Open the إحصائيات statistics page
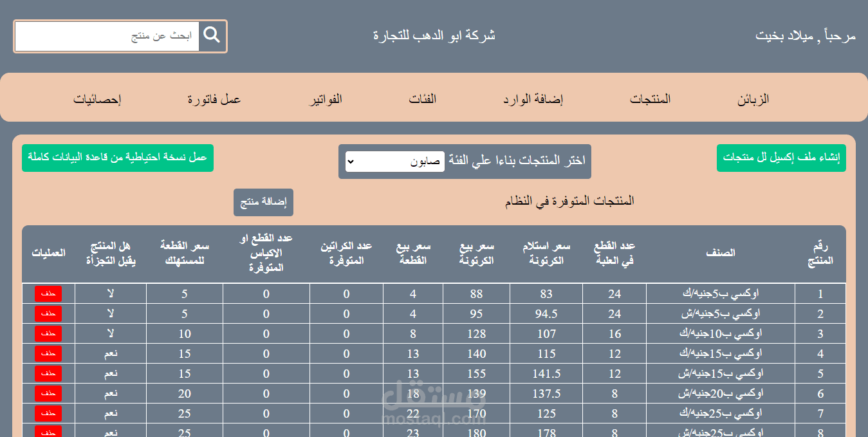Image resolution: width=868 pixels, height=437 pixels. (x=97, y=98)
